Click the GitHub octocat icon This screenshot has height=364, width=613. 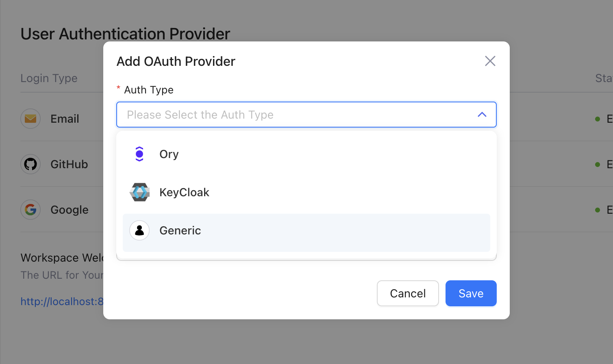(30, 164)
